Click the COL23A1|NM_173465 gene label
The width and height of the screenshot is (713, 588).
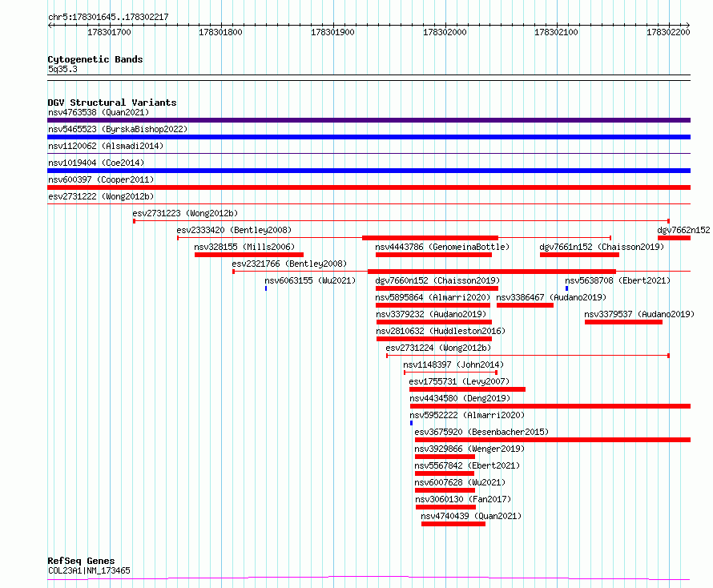(x=89, y=570)
